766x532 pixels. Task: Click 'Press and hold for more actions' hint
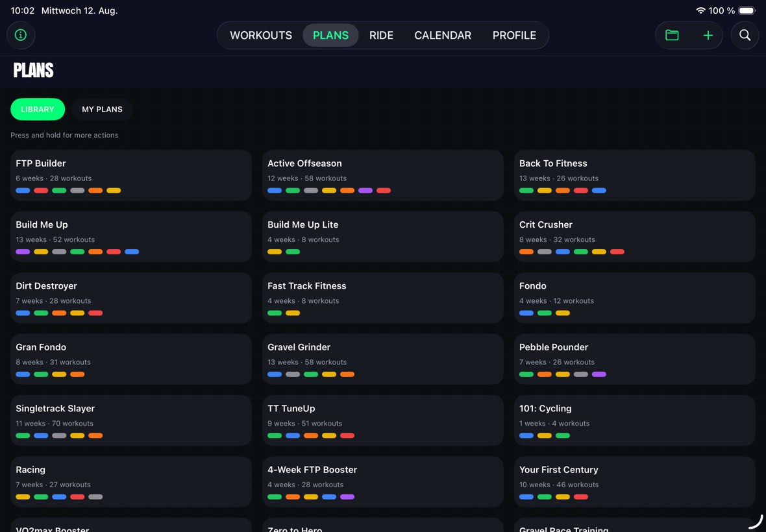point(64,135)
